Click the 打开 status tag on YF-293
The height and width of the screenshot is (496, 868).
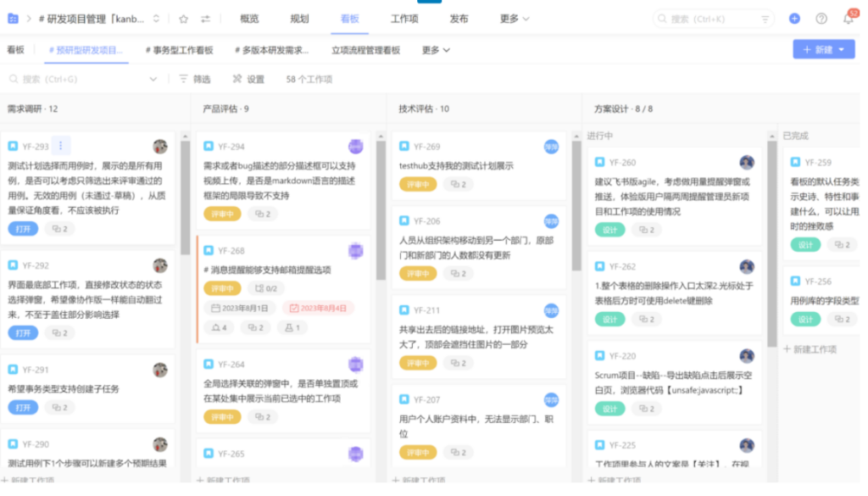tap(23, 228)
